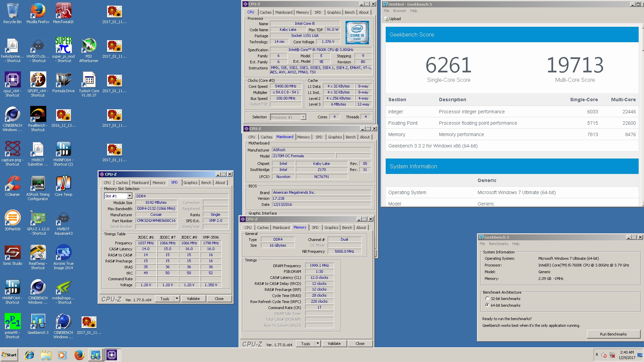This screenshot has width=644, height=362.
Task: Open RealTemp shortcut icon
Action: pos(38,257)
